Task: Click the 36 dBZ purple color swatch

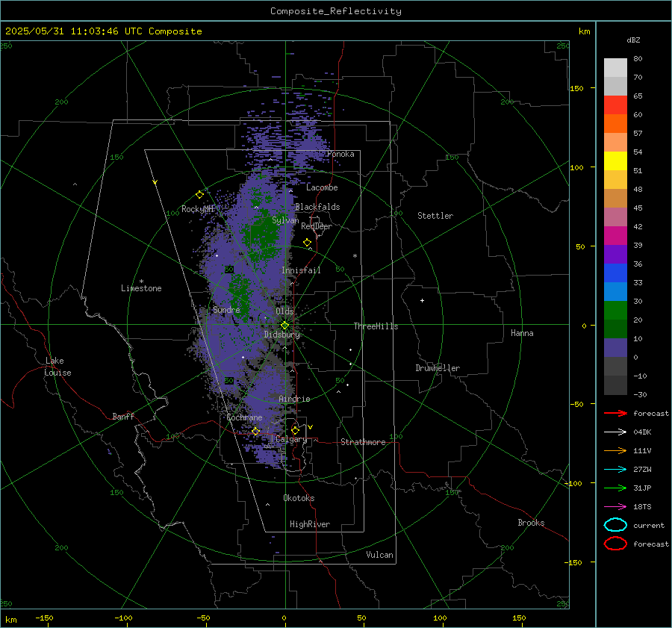Action: (x=615, y=254)
